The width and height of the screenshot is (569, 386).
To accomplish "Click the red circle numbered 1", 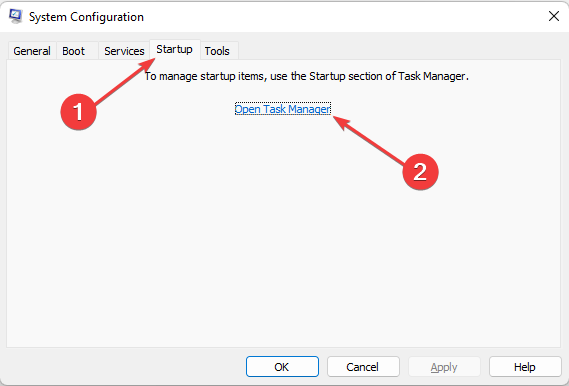I will (78, 111).
